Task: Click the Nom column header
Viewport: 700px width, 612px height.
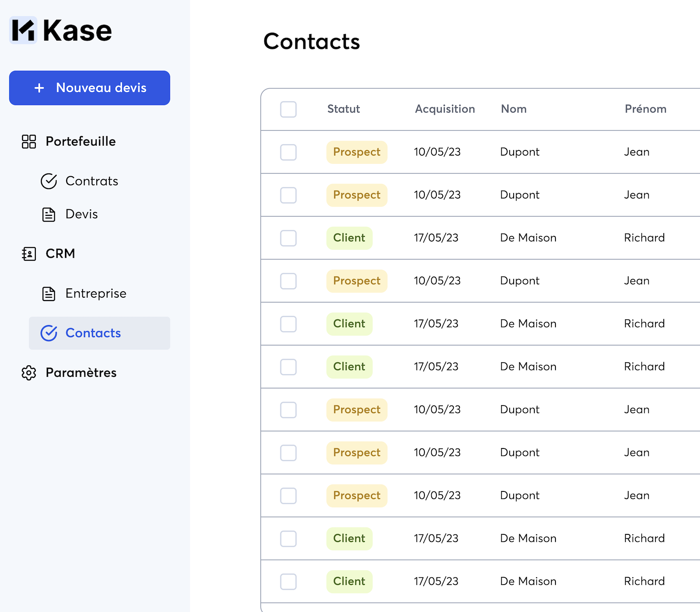Action: pyautogui.click(x=514, y=109)
